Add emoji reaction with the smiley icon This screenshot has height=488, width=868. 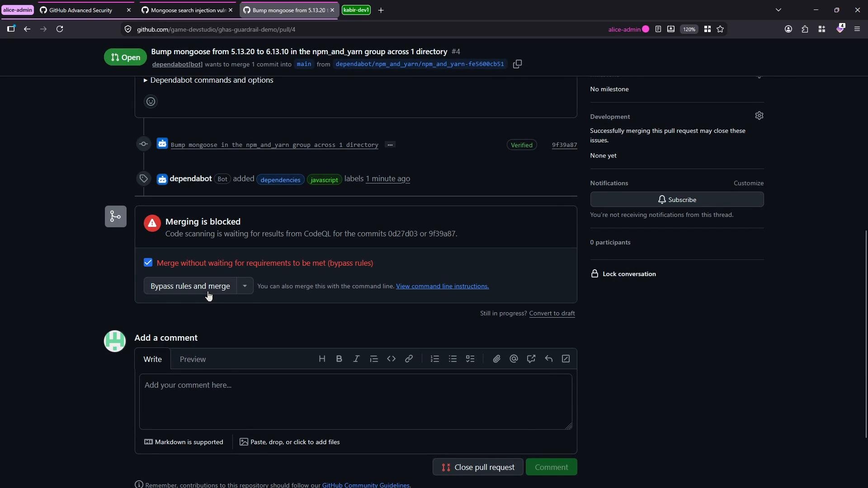click(151, 102)
